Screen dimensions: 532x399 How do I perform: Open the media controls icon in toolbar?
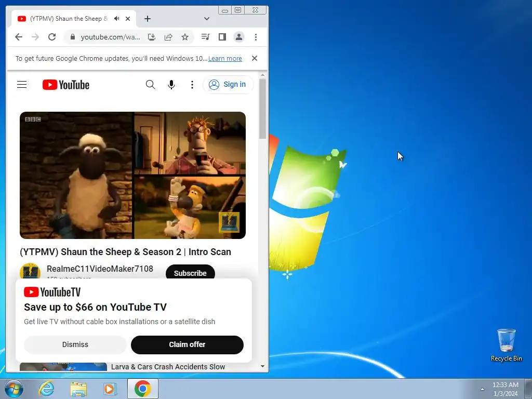click(205, 37)
